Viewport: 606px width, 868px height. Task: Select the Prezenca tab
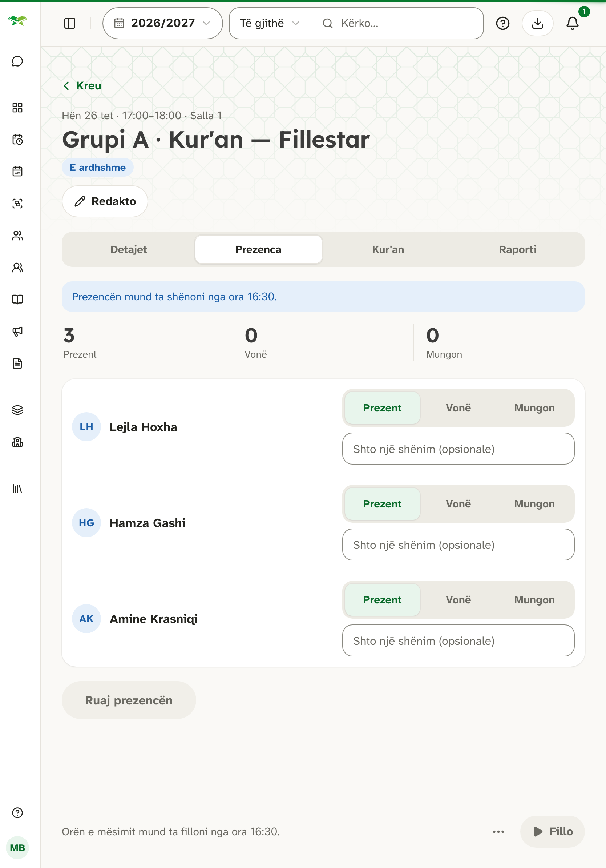(x=258, y=249)
